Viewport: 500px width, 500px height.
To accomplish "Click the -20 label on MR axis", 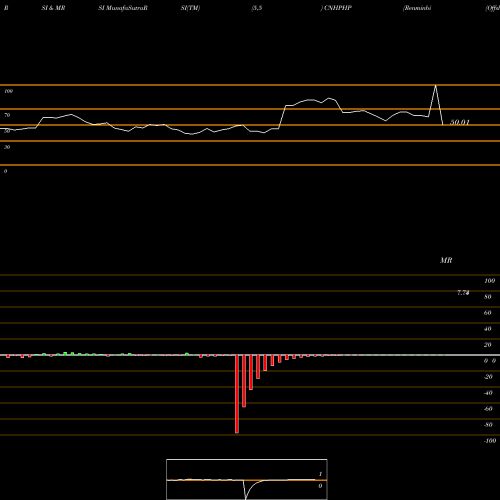I will tap(488, 377).
